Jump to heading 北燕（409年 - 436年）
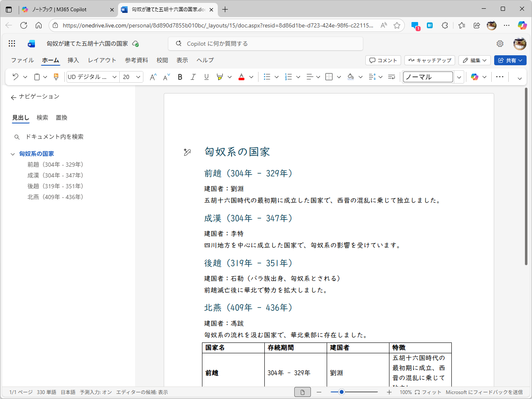The height and width of the screenshot is (399, 532). [x=55, y=197]
